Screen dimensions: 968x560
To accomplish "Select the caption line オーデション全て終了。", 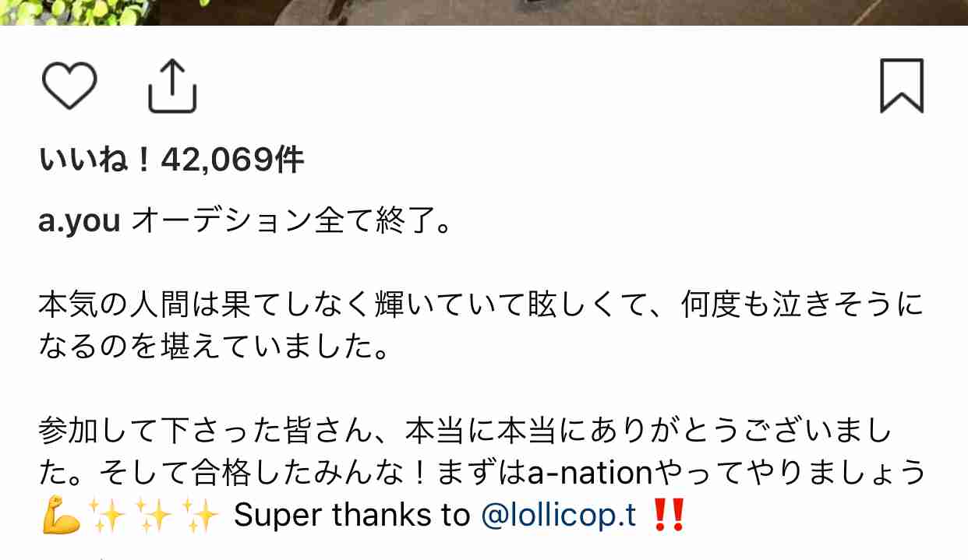I will coord(291,222).
